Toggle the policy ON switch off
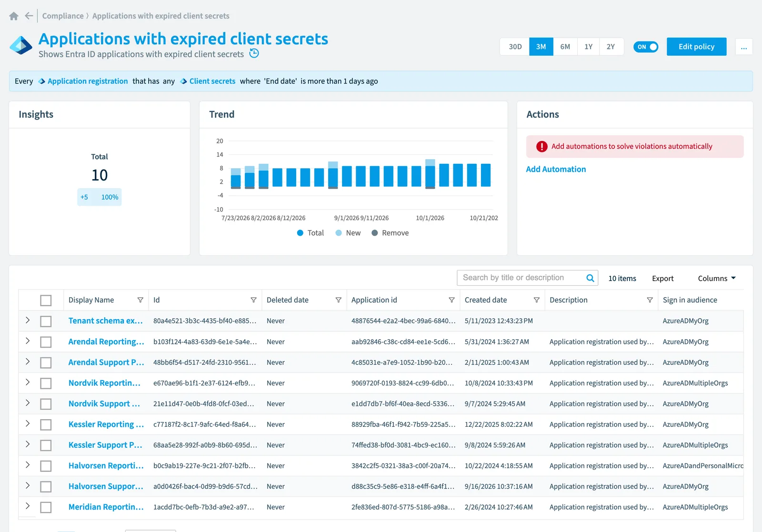 (x=646, y=47)
